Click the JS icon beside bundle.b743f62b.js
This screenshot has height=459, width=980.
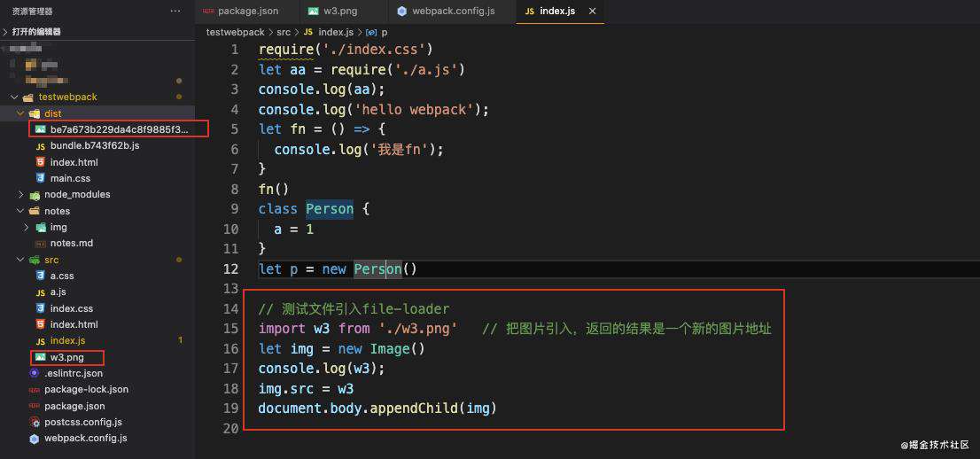point(41,146)
